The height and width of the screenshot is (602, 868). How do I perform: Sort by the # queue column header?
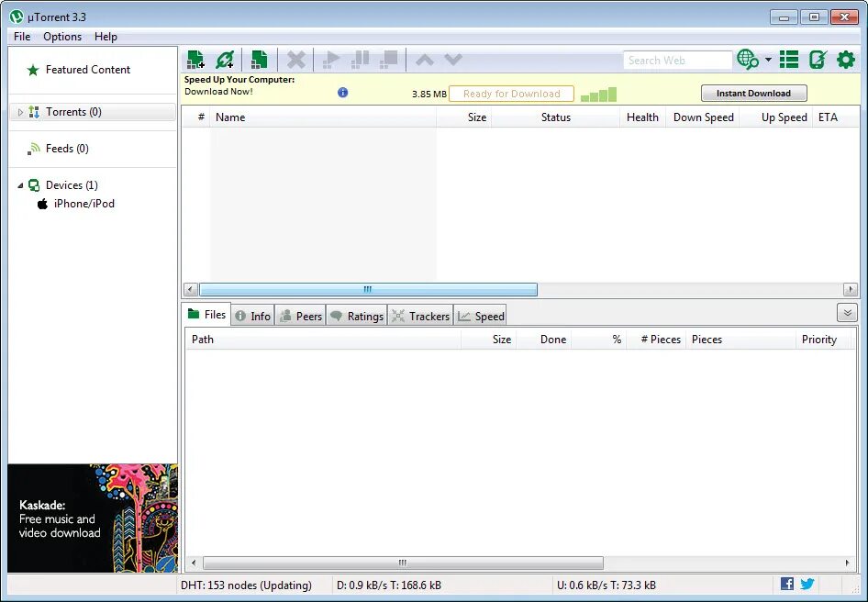click(197, 117)
